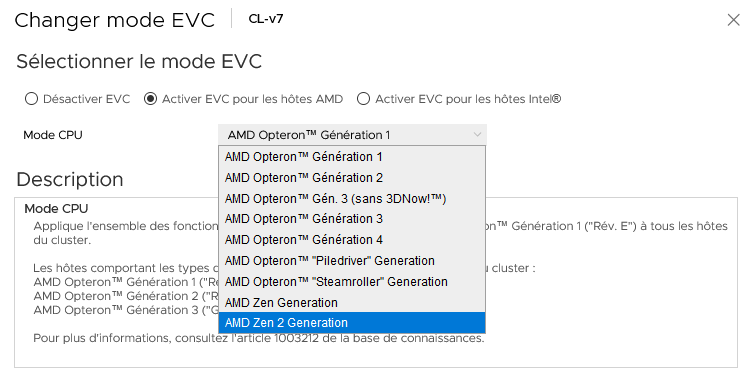Select Activer EVC pour les hôtes Intel
Screen dimensions: 756x377
363,99
